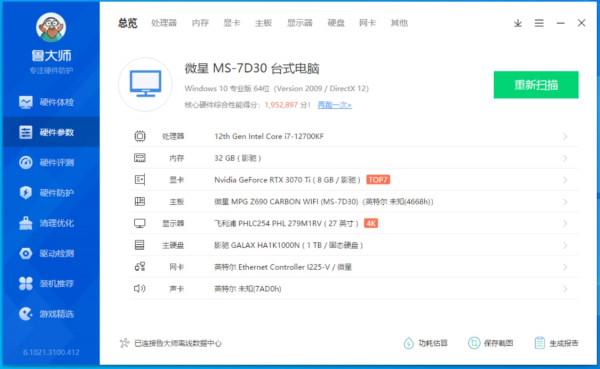Open 装机推荐 build recommendations in sidebar
Screen dimensions: 600x369
[x=46, y=283]
